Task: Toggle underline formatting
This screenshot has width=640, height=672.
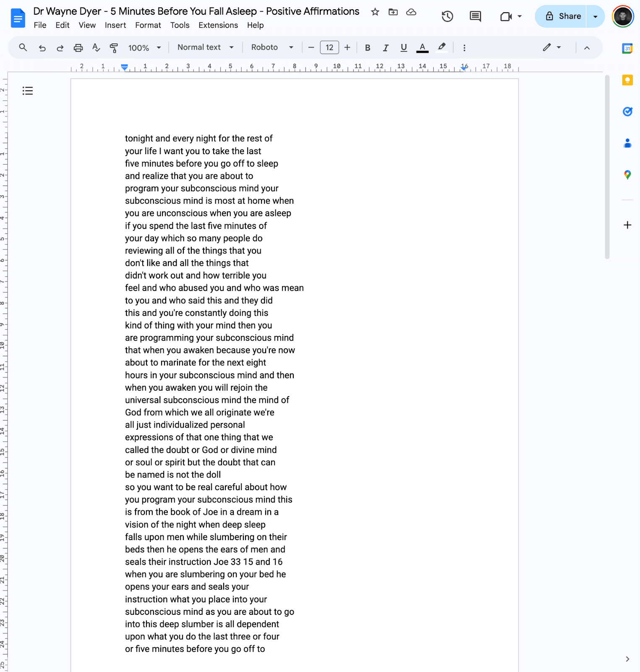Action: (x=404, y=48)
